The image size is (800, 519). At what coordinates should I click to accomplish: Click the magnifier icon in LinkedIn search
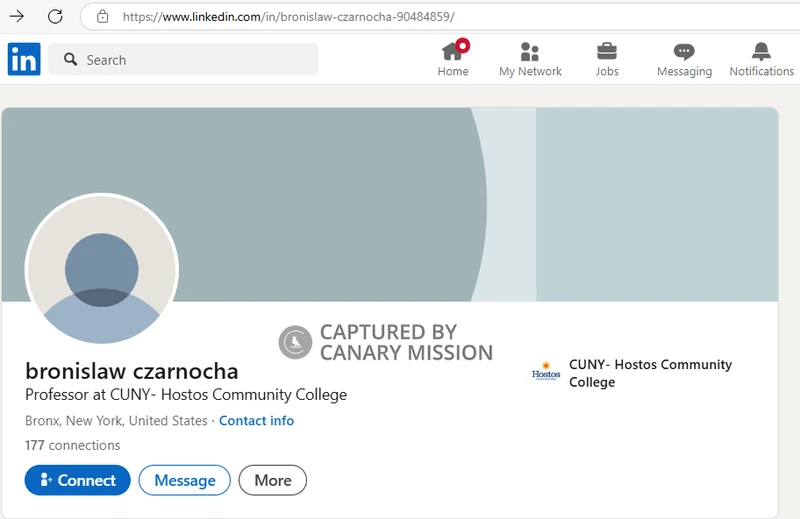pyautogui.click(x=70, y=59)
